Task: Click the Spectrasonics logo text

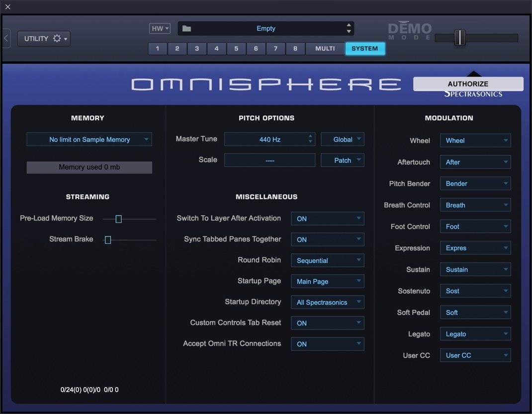Action: pyautogui.click(x=473, y=94)
